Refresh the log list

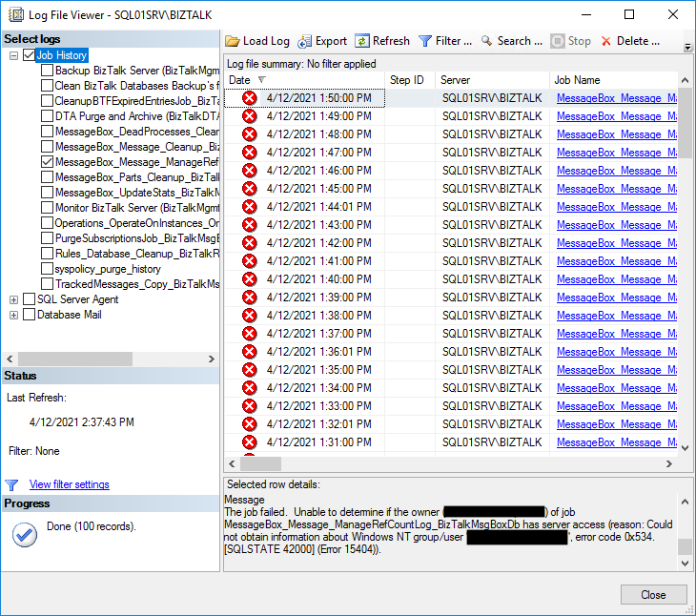click(362, 41)
